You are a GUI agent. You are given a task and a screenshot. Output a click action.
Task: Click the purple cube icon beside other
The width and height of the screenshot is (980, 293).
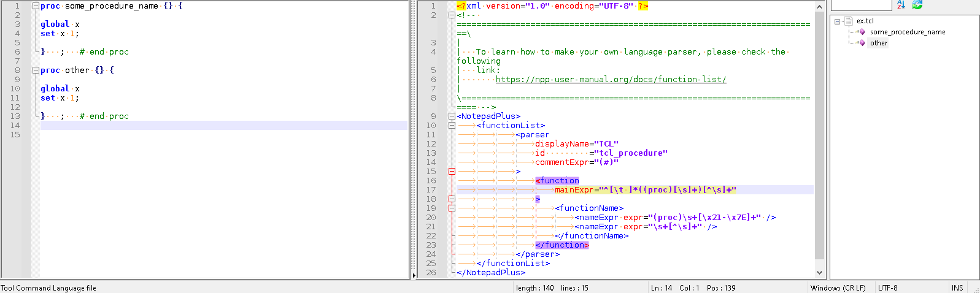(x=862, y=43)
